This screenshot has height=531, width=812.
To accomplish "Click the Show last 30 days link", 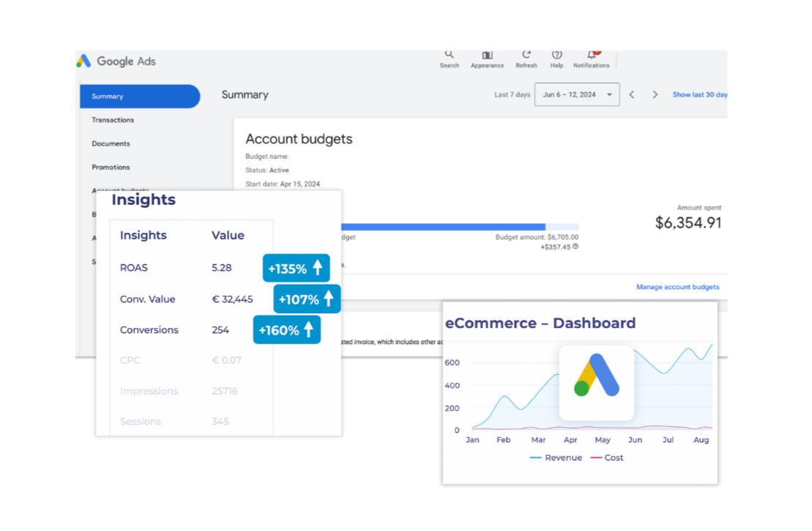I will (699, 94).
